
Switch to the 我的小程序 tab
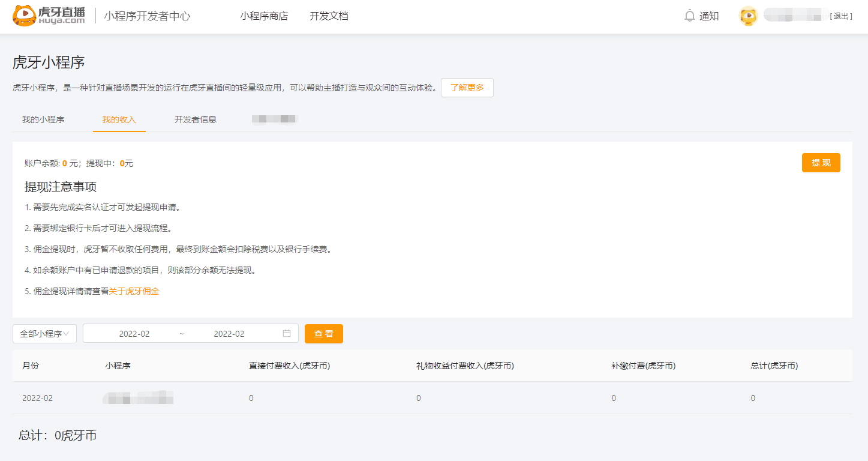pyautogui.click(x=43, y=119)
